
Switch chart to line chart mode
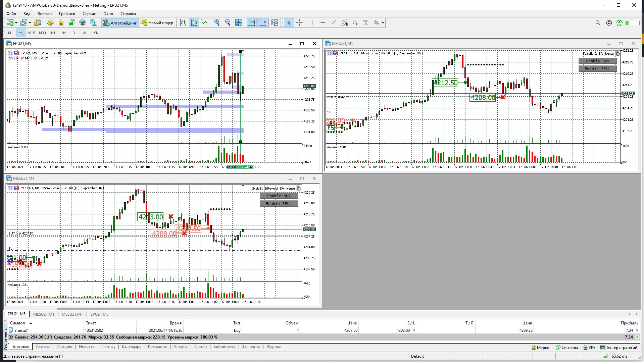(x=204, y=22)
